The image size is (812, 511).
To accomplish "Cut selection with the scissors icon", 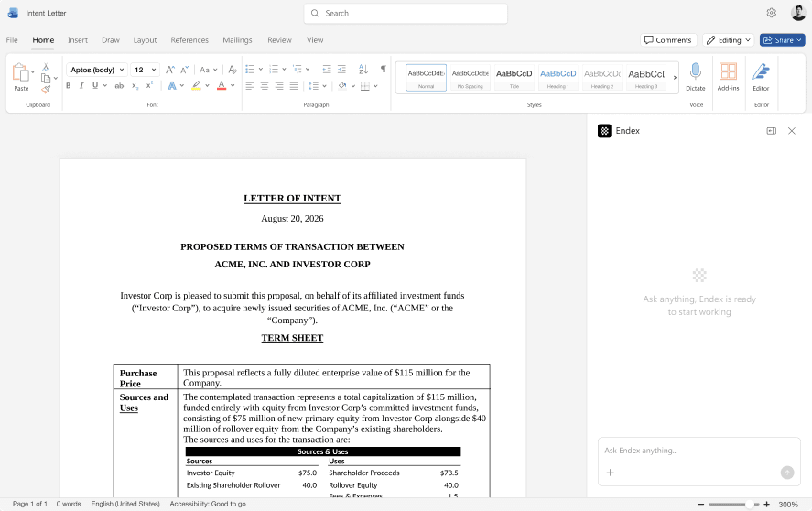I will coord(46,68).
